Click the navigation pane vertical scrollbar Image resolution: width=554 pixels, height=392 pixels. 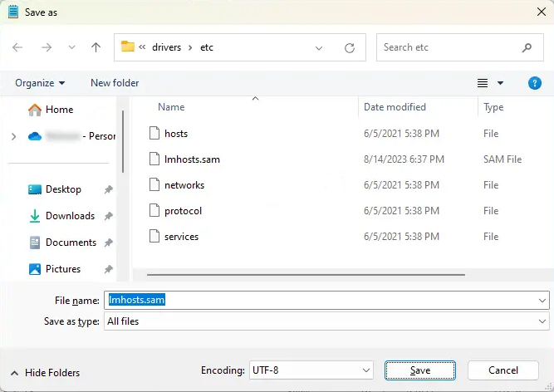tap(123, 142)
